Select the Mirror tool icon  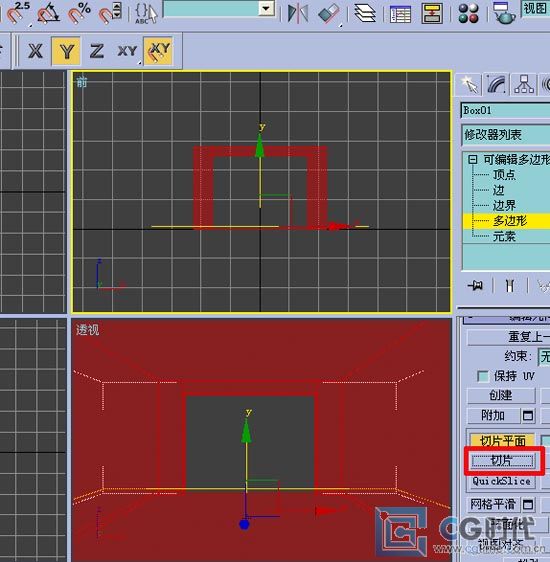pos(297,14)
